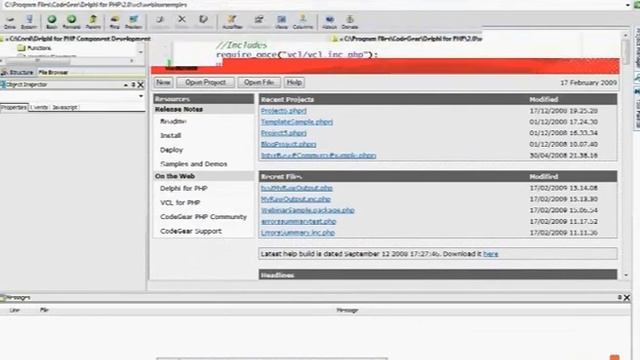
Task: Click the Donate toolbar icon
Action: pyautogui.click(x=350, y=22)
